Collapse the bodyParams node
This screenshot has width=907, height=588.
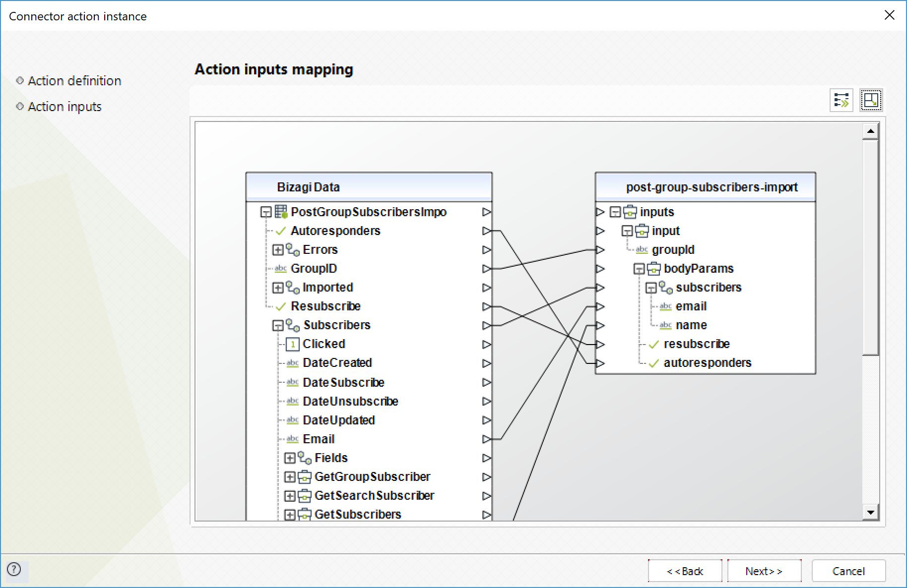pyautogui.click(x=639, y=269)
